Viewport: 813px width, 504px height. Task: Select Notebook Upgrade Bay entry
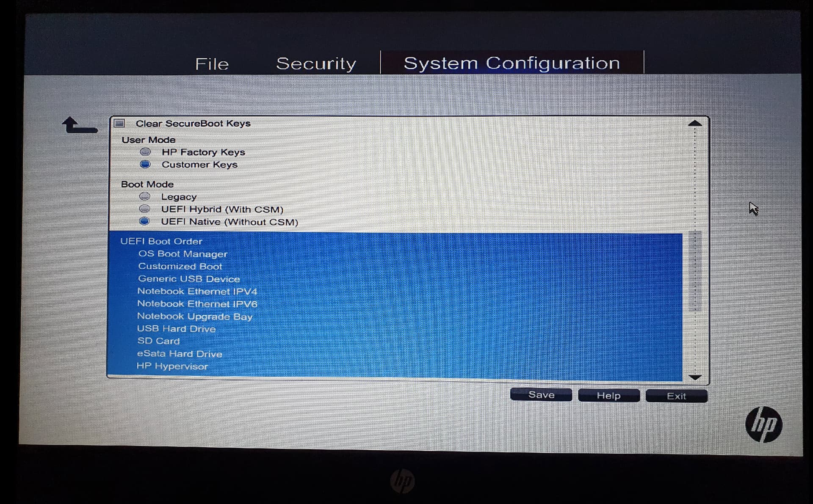click(194, 317)
